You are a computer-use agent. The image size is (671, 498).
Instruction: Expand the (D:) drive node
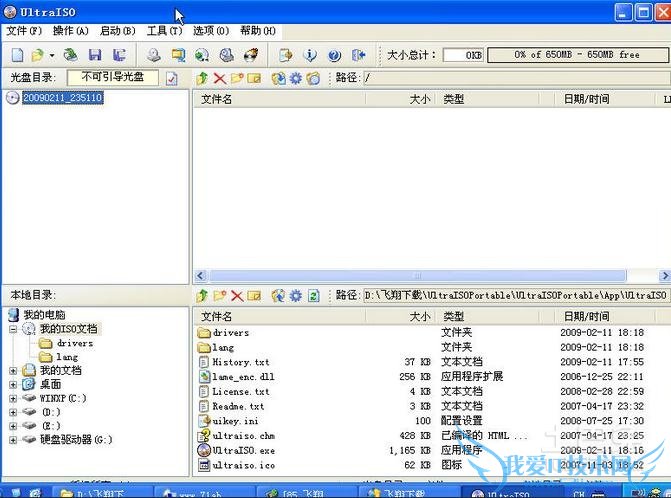(x=13, y=412)
